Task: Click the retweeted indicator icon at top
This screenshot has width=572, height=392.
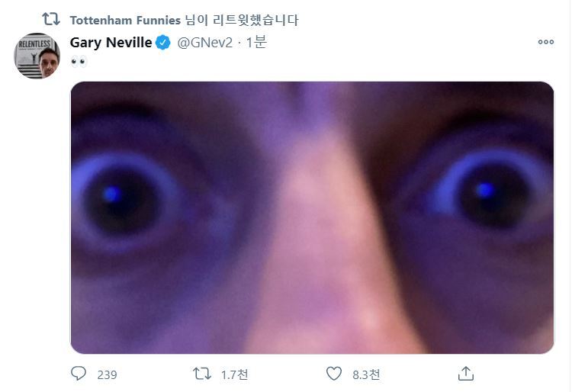Action: [50, 19]
